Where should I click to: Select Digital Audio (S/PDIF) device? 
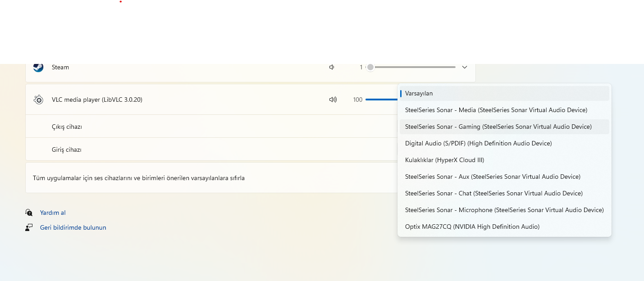point(504,143)
